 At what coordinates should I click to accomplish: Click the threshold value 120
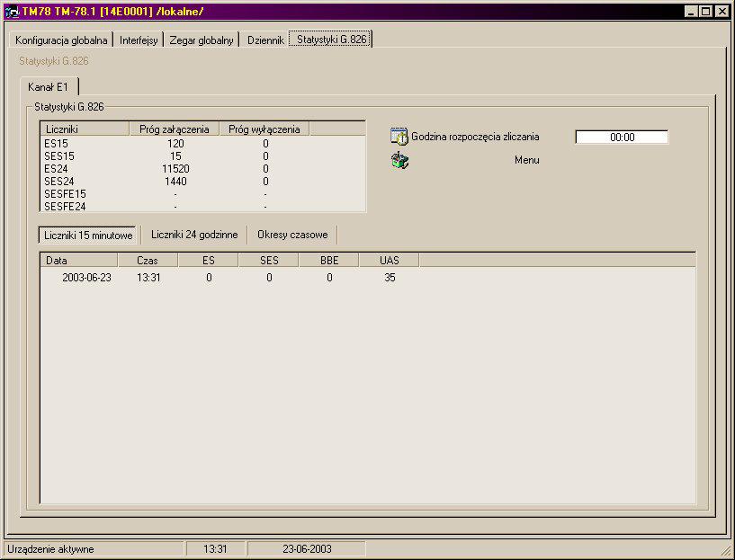point(175,144)
